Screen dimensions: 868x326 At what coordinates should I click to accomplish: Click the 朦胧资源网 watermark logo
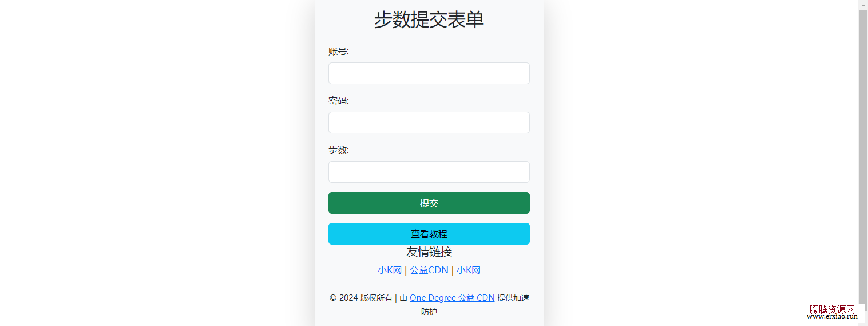[x=833, y=309]
